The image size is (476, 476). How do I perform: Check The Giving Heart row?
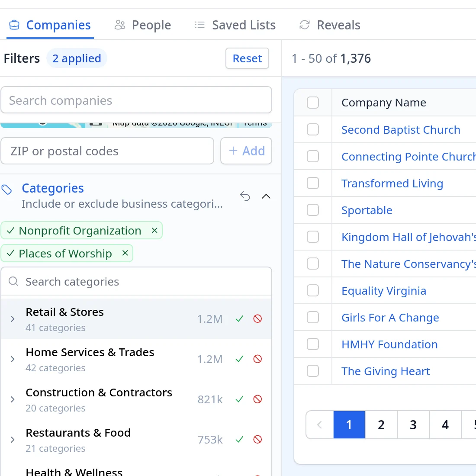[313, 371]
